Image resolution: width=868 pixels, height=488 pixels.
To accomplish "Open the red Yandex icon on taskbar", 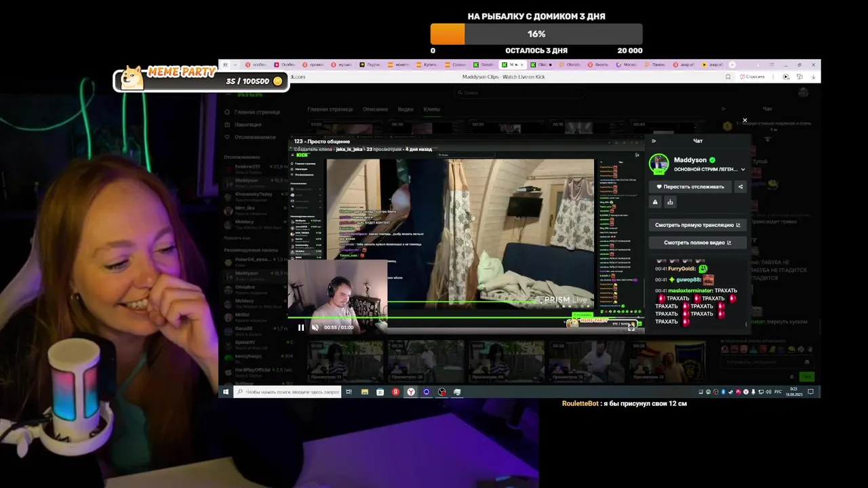I will (x=395, y=392).
